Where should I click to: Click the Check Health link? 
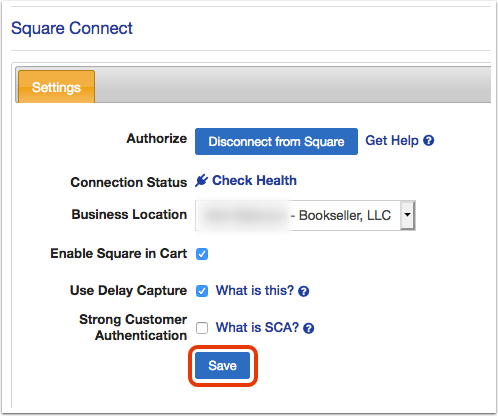[254, 180]
